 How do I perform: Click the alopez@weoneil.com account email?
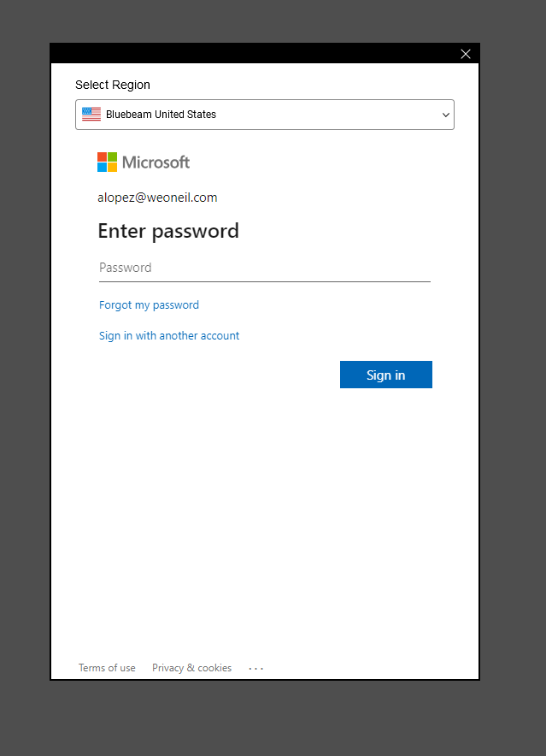157,198
